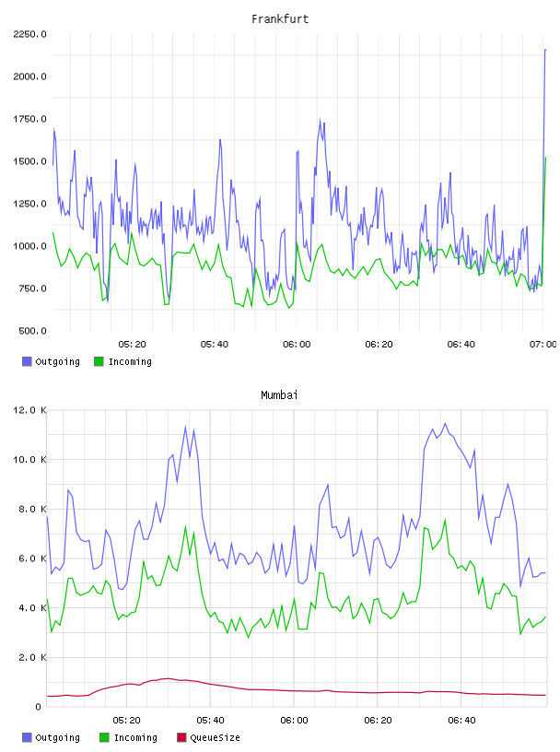Click the 06:40 time label on Mumbai
560x752 pixels.
coord(461,721)
